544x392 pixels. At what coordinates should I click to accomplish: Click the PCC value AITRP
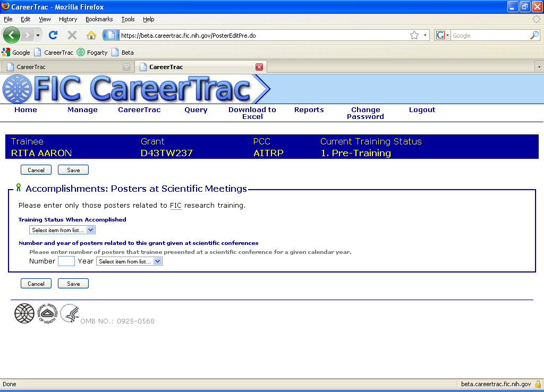click(268, 153)
